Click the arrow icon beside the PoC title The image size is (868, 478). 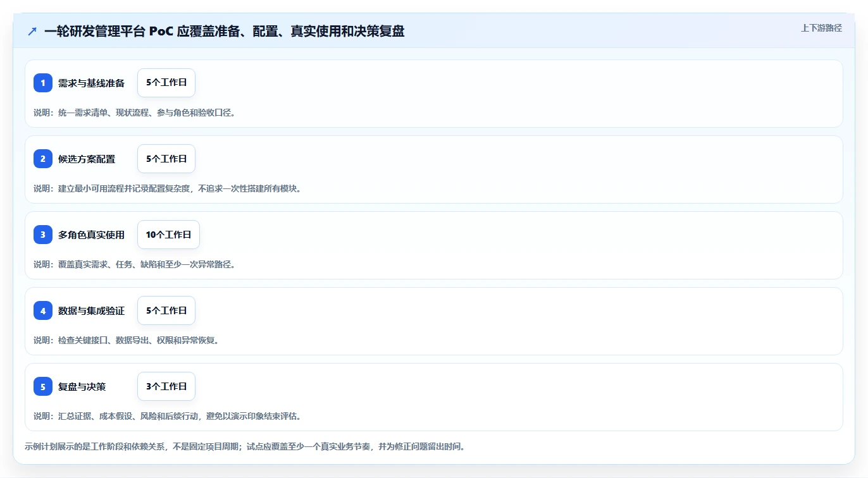click(x=32, y=31)
